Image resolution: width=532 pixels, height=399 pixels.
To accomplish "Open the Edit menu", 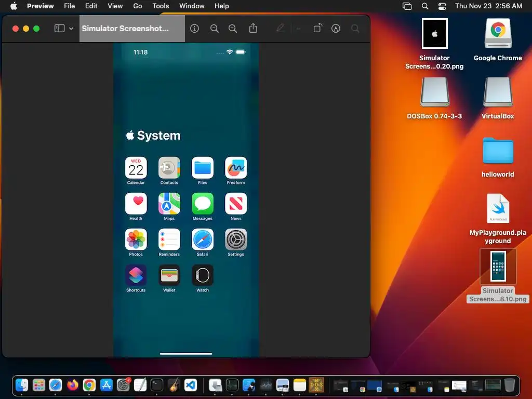I will [x=91, y=6].
